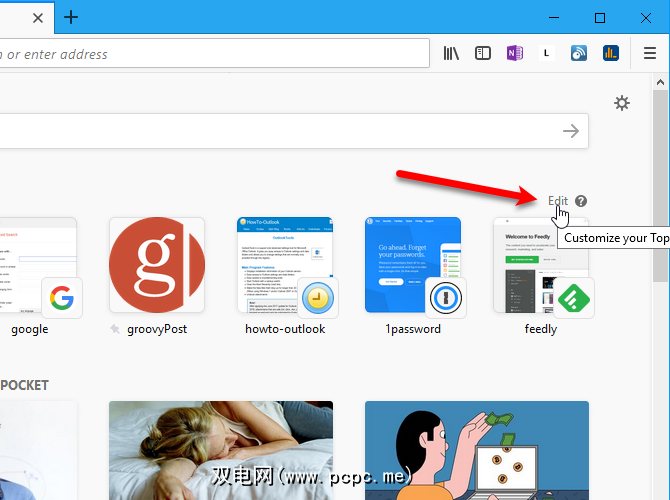The image size is (670, 500).
Task: Open the blue feed subscribe extension icon
Action: [579, 53]
